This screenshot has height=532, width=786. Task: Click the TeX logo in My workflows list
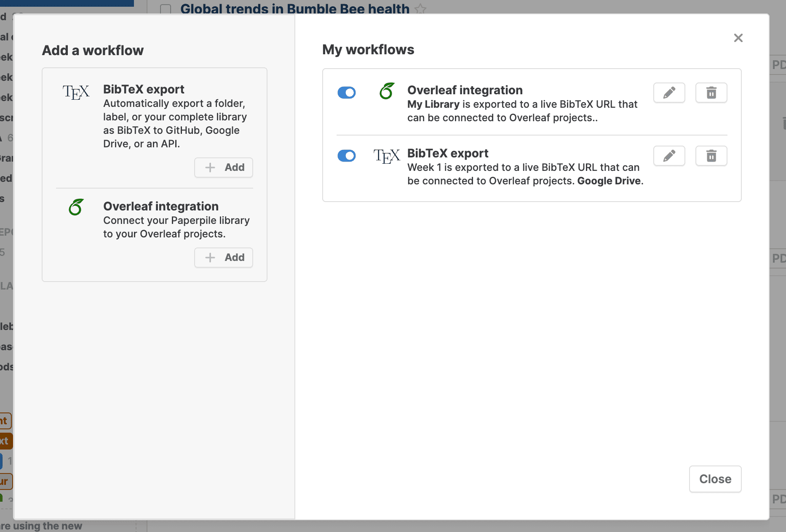[386, 156]
